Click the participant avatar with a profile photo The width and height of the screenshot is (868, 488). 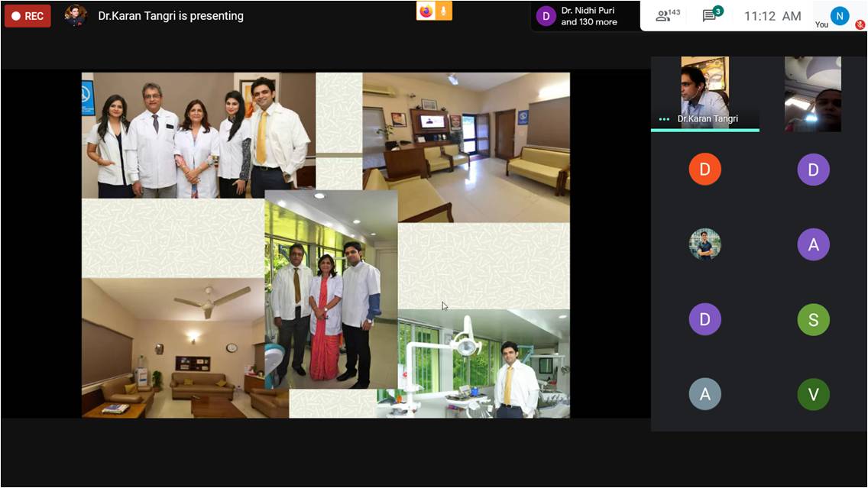[x=704, y=244]
